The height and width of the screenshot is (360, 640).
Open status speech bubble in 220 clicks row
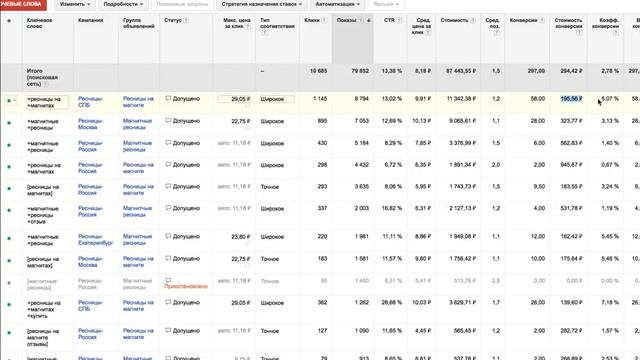click(x=168, y=236)
